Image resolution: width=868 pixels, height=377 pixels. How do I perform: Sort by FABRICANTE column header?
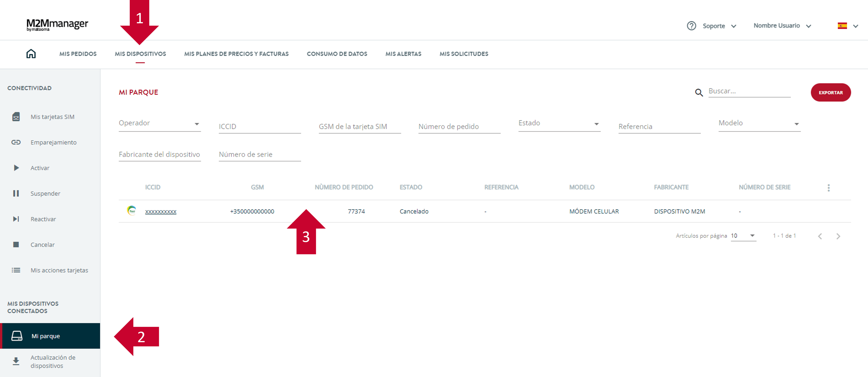pos(671,187)
